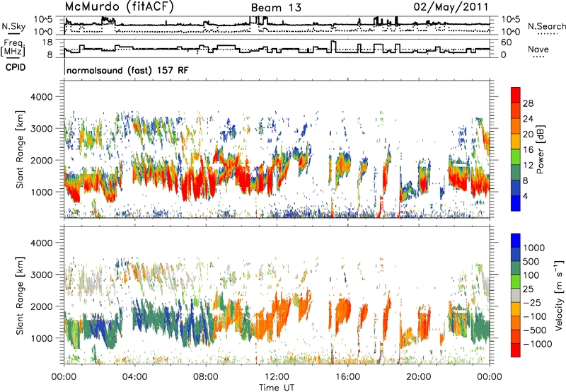Click "Slant Range [km]" label of velocity panel
Viewport: 566px width, 392px height.
coord(20,295)
